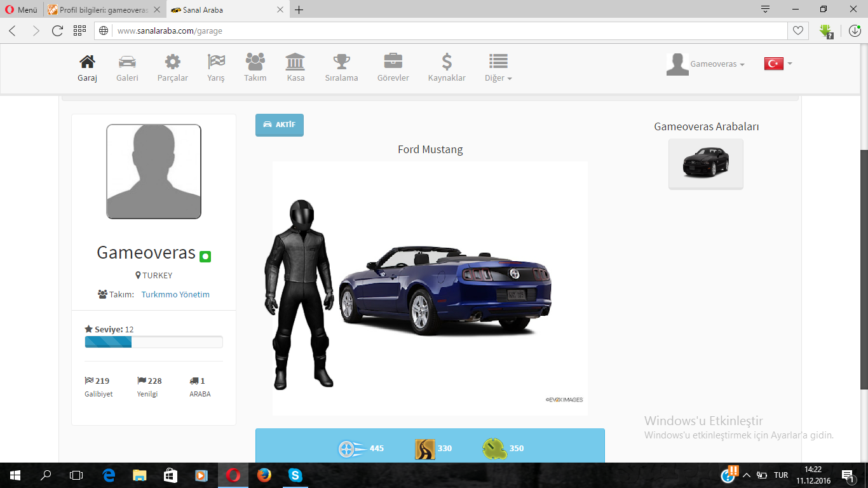Show hidden system tray icons
868x488 pixels.
pos(747,475)
